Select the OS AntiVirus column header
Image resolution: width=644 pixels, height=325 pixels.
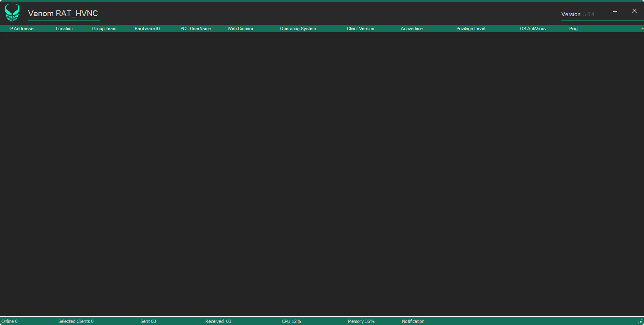(x=532, y=29)
